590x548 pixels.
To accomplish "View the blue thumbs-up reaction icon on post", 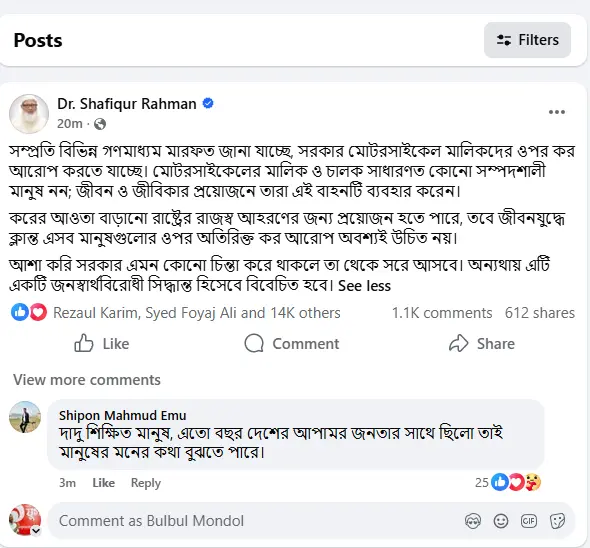I will coord(20,312).
